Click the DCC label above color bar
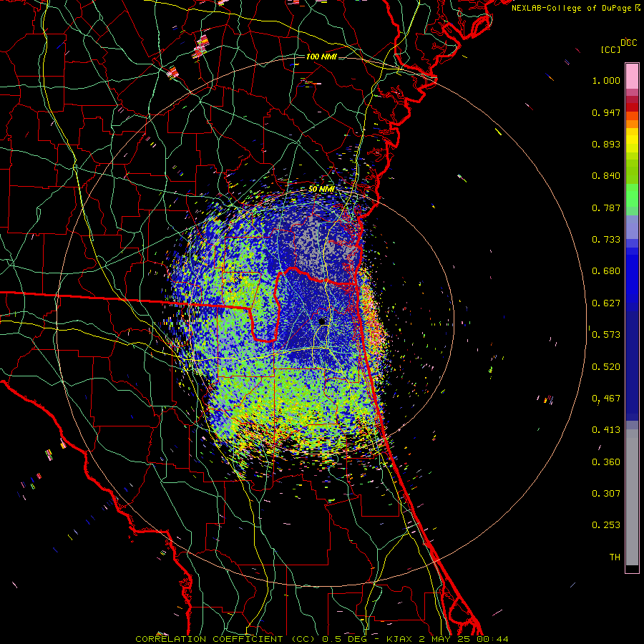Image resolution: width=644 pixels, height=644 pixels. (629, 43)
